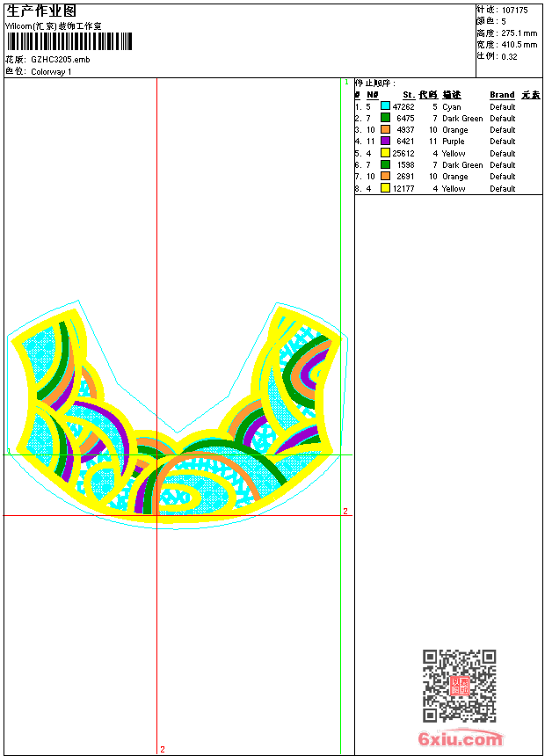Viewport: 545px width, 756px height.
Task: Open the 6xiu.com watermark link
Action: click(460, 738)
